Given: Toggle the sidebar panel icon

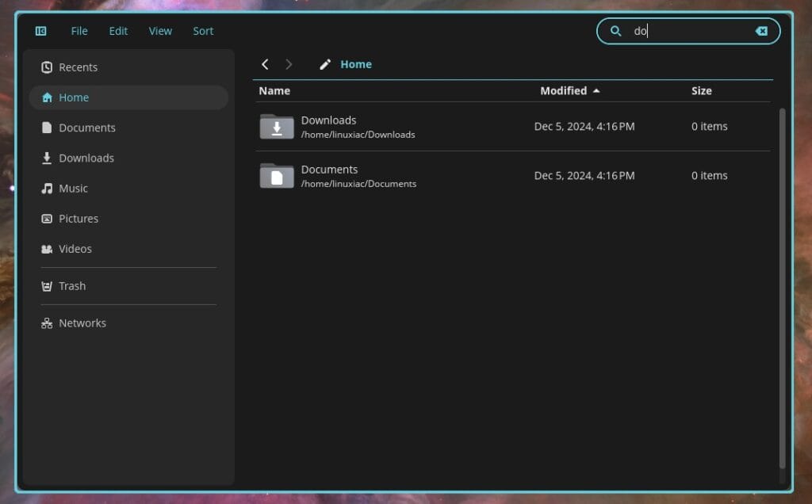Looking at the screenshot, I should [41, 31].
